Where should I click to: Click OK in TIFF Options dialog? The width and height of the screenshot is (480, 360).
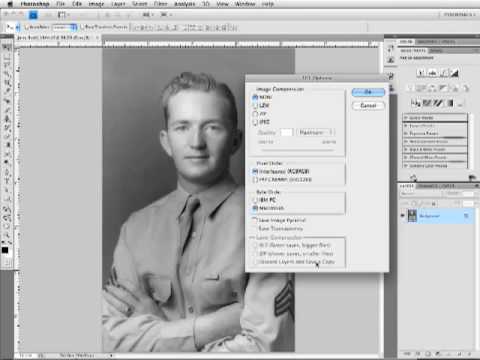click(x=368, y=92)
